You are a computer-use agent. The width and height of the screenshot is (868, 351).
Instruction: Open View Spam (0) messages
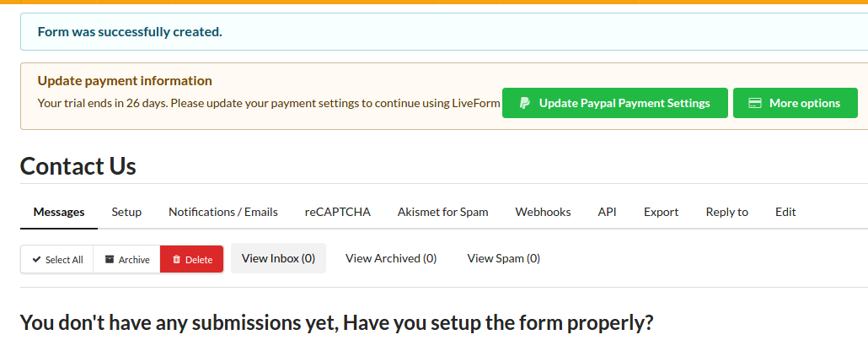(504, 258)
